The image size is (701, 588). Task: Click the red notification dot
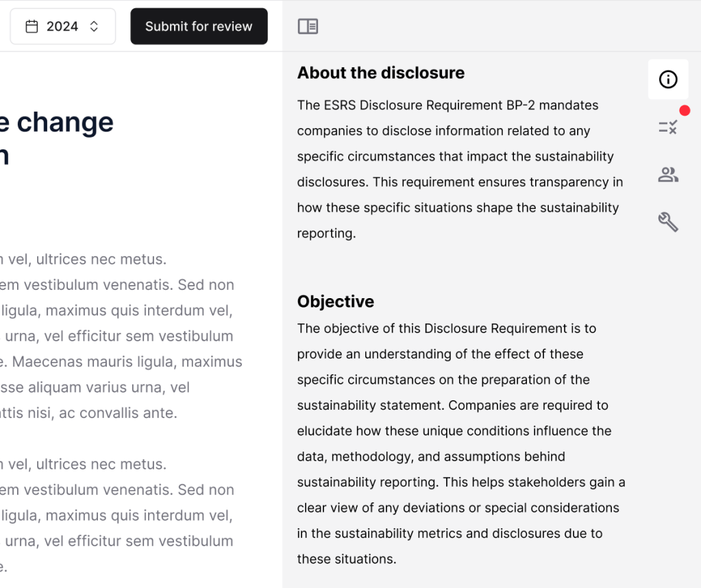(685, 110)
